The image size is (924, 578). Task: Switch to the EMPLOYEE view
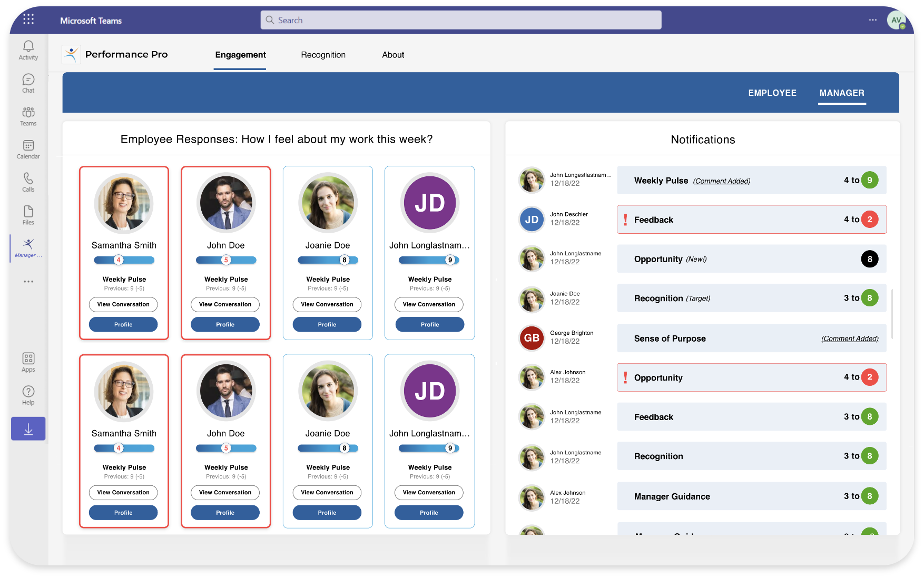pos(772,93)
